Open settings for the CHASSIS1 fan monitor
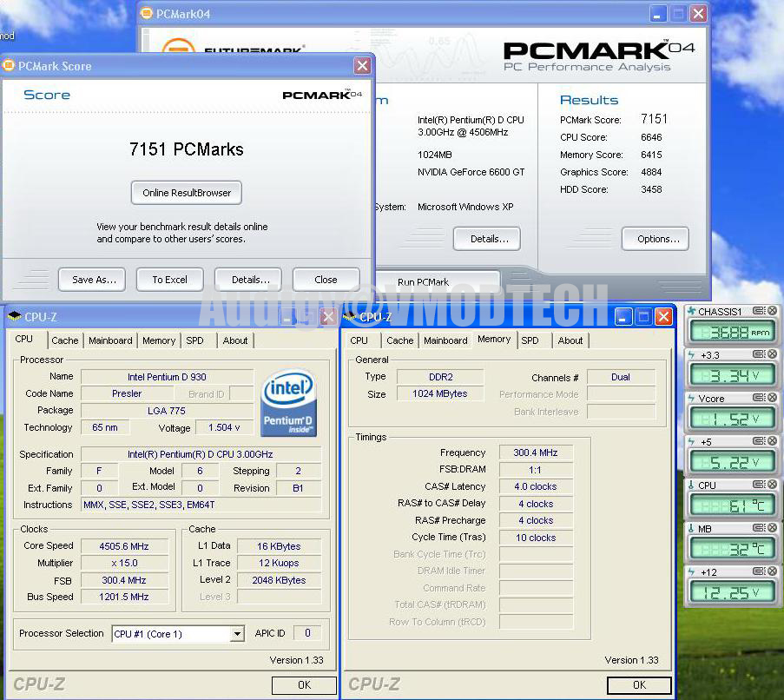This screenshot has height=700, width=784. 759,311
